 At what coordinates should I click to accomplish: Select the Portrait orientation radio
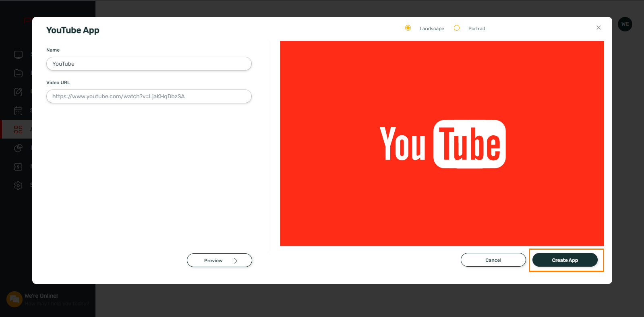coord(457,28)
